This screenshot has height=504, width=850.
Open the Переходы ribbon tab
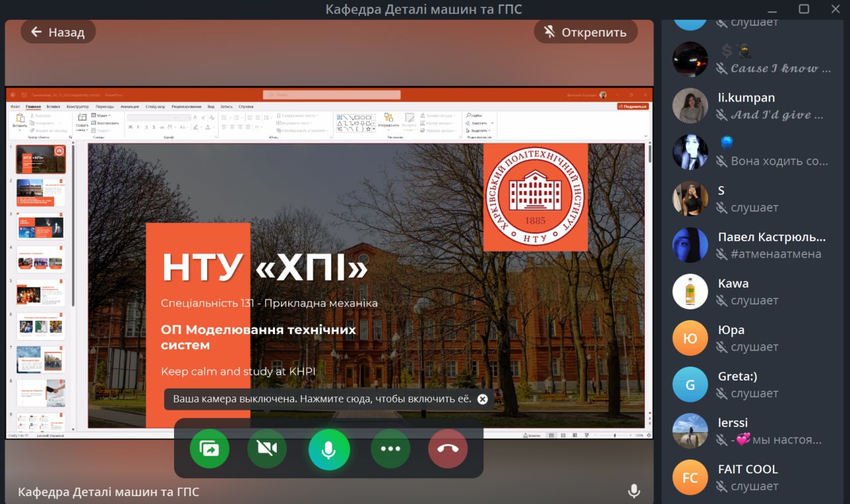[x=105, y=106]
